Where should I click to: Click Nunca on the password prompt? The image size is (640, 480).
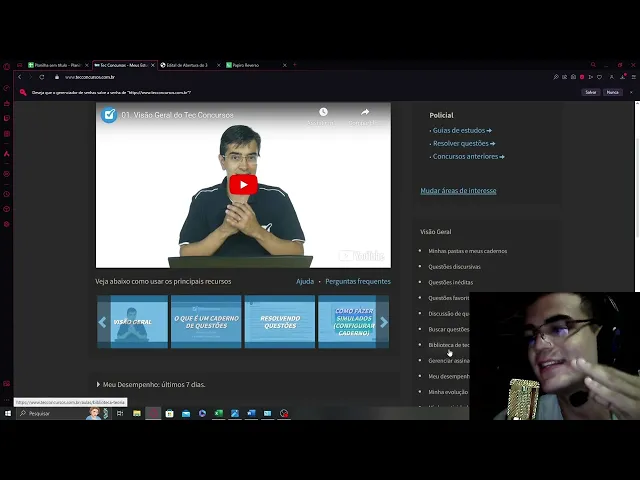click(x=613, y=92)
